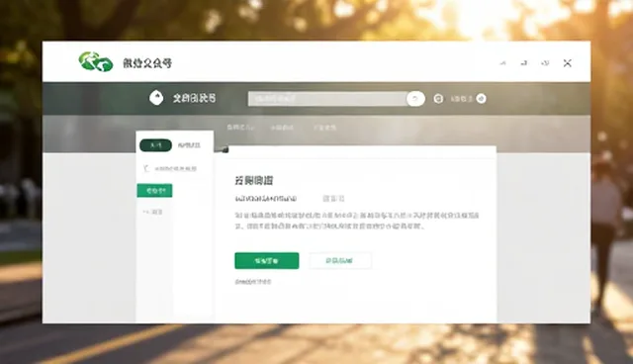Viewport: 633px width, 364px height.
Task: Click the green leaf logo in title bar
Action: click(96, 61)
